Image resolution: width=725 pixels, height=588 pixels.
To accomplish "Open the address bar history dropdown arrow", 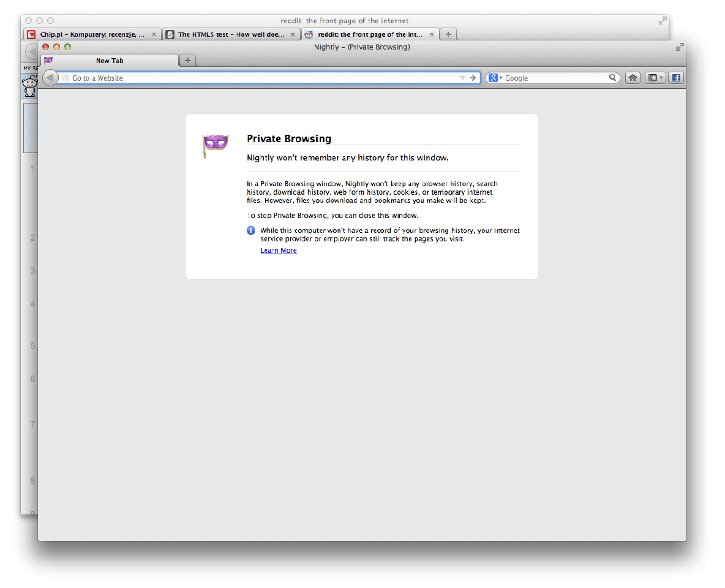I will (x=462, y=78).
